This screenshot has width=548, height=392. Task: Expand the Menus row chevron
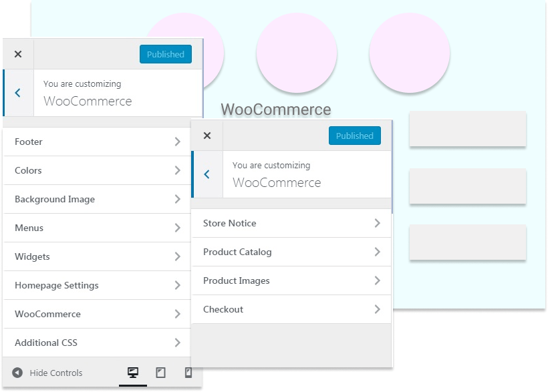tap(178, 228)
